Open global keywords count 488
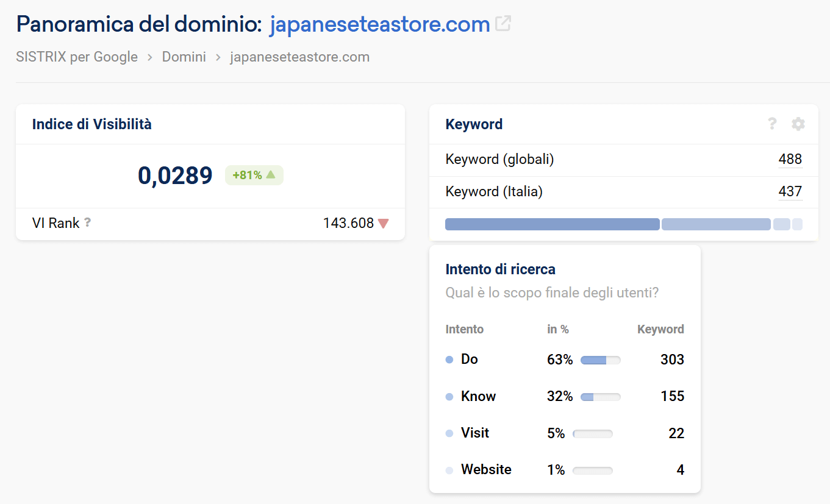830x504 pixels. pyautogui.click(x=790, y=160)
